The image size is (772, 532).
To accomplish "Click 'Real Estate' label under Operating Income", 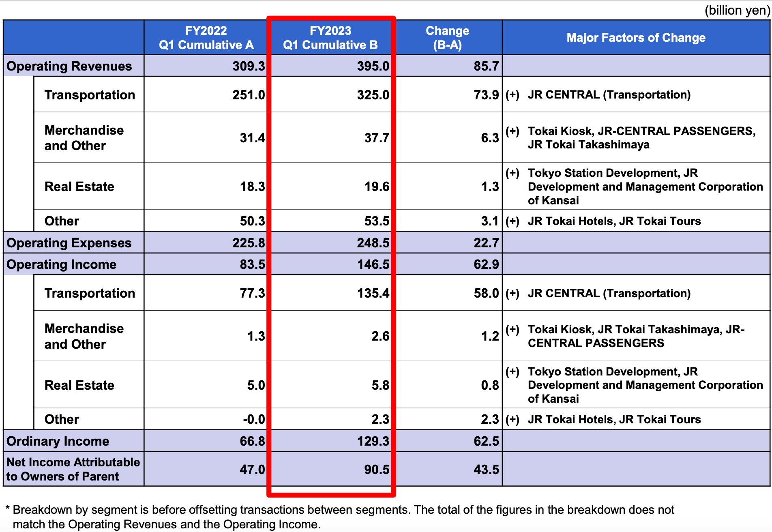I will tap(79, 385).
